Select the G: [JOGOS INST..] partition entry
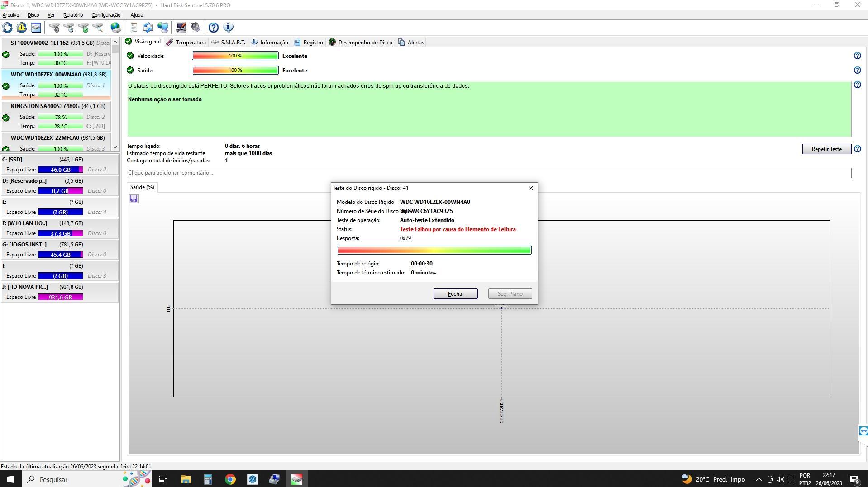This screenshot has height=487, width=868. click(x=60, y=250)
